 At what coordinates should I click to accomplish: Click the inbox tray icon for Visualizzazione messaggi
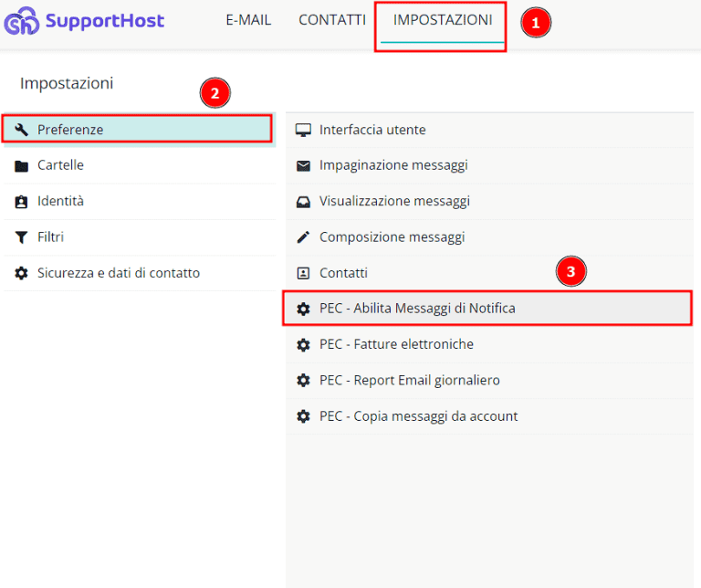pyautogui.click(x=304, y=201)
